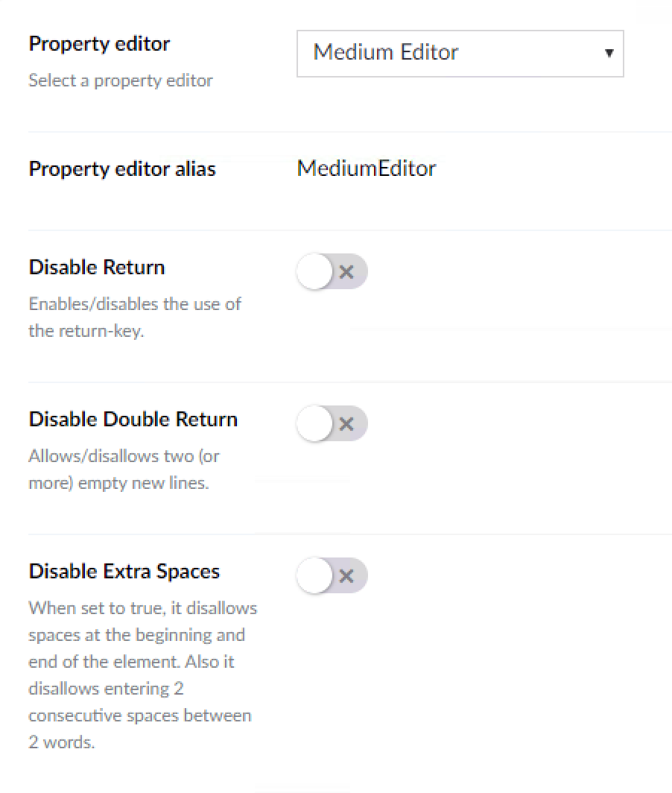Image resolution: width=672 pixels, height=793 pixels.
Task: Click the white knob of Disable Return switch
Action: pos(313,271)
